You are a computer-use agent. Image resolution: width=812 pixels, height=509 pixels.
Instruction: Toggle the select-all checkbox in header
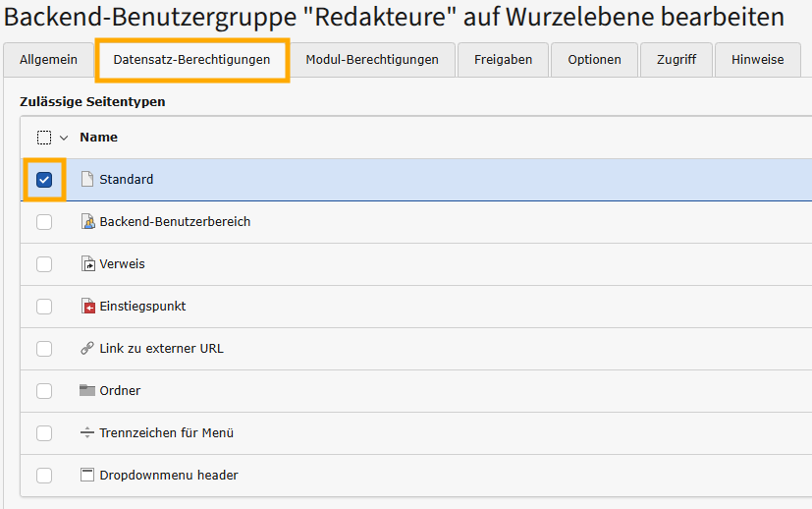[x=44, y=138]
